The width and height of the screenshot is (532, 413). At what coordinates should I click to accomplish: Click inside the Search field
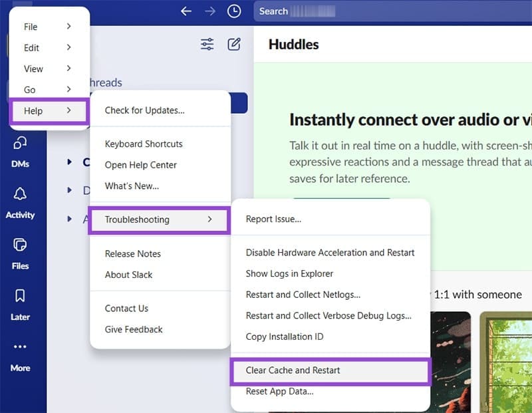pos(332,11)
